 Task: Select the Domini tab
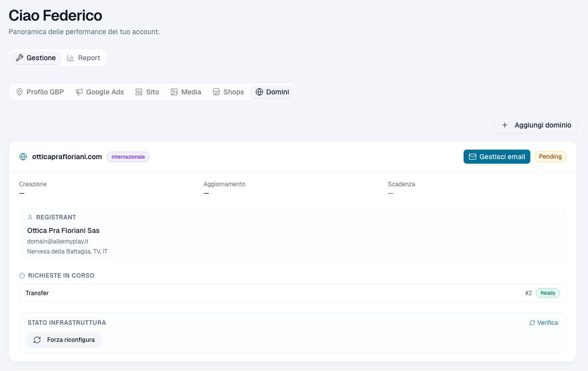click(x=272, y=92)
